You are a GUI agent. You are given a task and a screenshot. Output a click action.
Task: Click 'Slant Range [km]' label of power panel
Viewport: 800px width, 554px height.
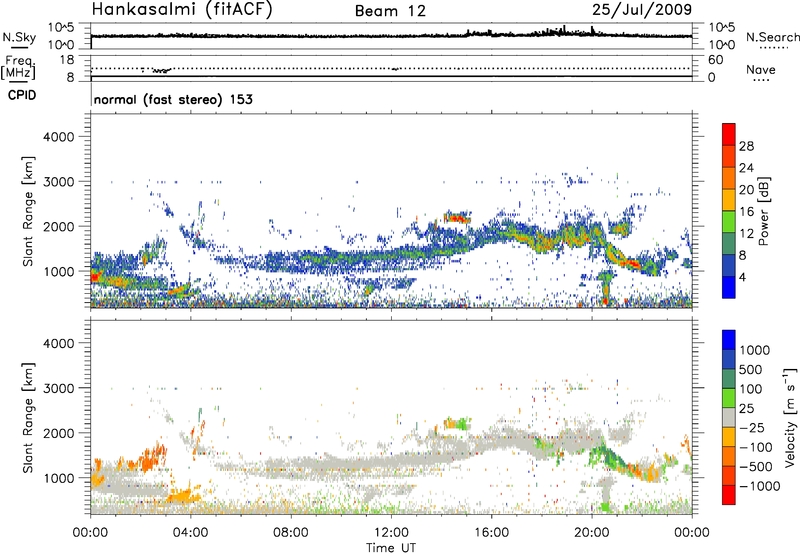[28, 211]
